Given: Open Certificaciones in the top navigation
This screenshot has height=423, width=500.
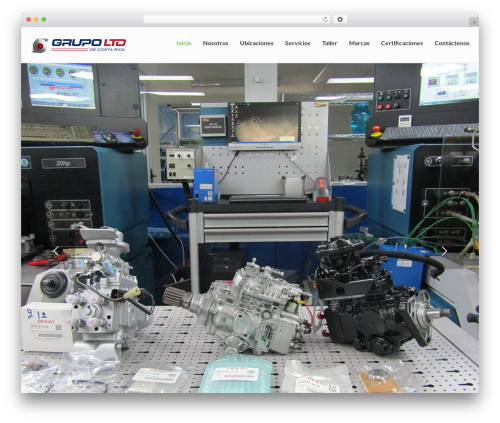Looking at the screenshot, I should pyautogui.click(x=402, y=43).
